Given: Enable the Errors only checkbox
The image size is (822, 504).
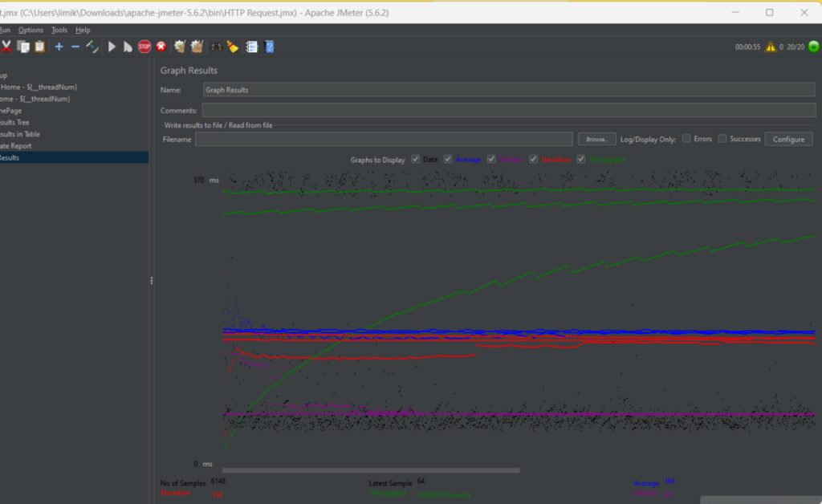Looking at the screenshot, I should [686, 139].
